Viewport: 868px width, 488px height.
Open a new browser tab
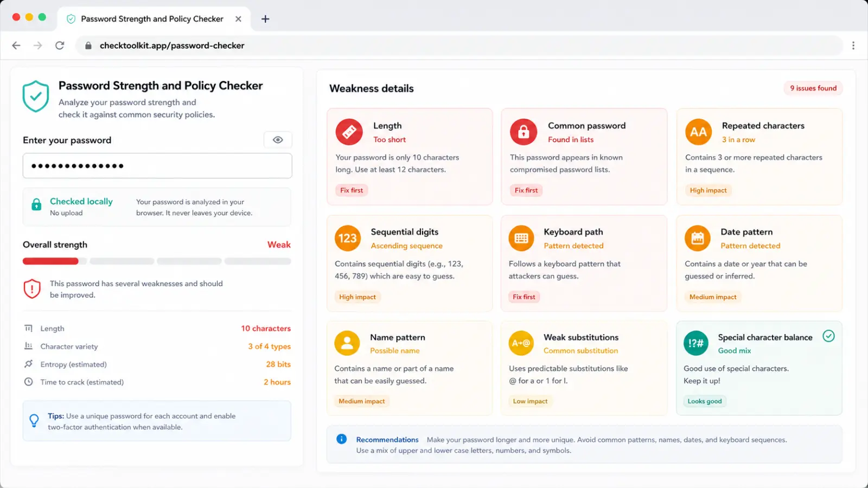(265, 19)
